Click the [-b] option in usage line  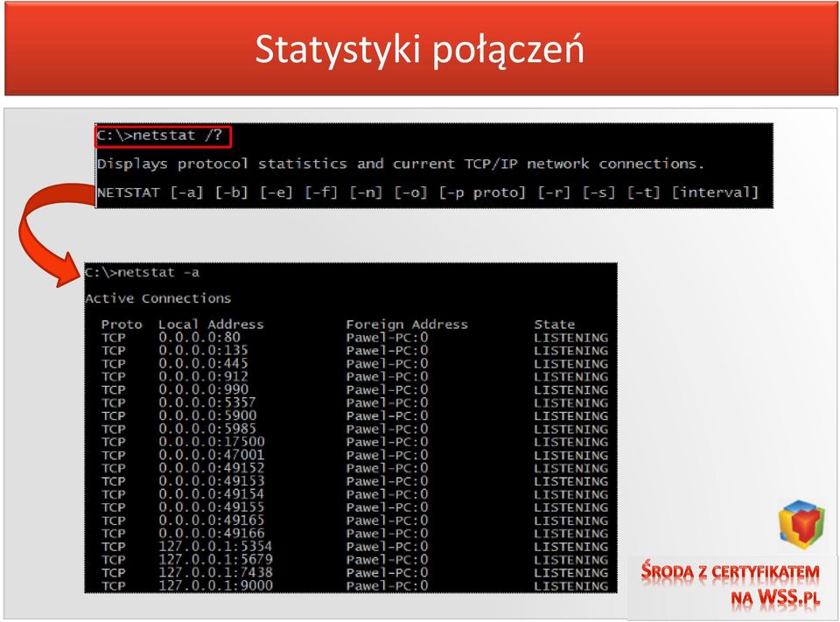(x=231, y=192)
